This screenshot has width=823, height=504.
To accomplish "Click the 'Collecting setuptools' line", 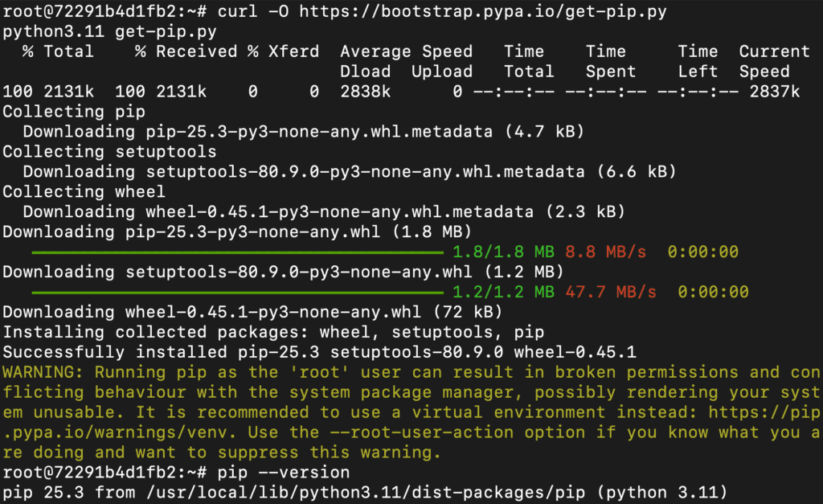I will [x=109, y=152].
